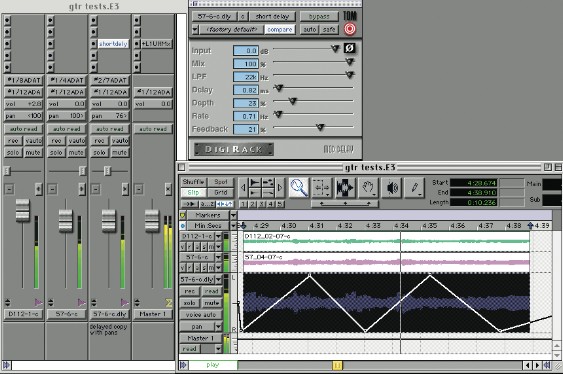Click the 57-6-c.dly strip pan slider arrow
The width and height of the screenshot is (563, 374).
125,189
